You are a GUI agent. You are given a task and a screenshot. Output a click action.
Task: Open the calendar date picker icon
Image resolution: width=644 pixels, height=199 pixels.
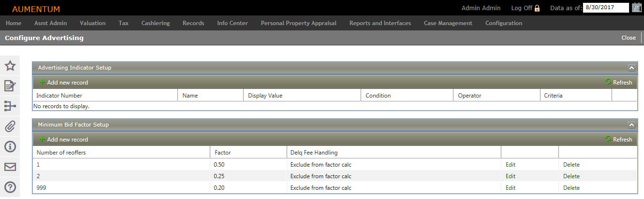click(x=637, y=8)
